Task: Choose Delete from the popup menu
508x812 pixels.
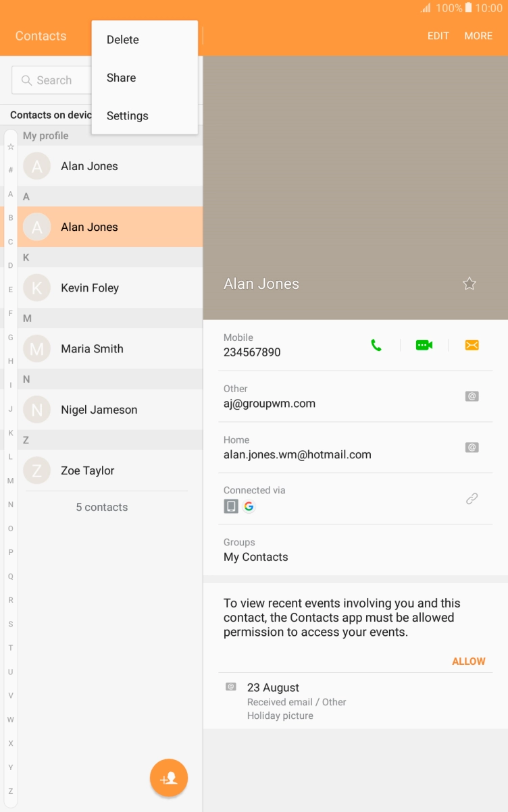Action: point(123,40)
